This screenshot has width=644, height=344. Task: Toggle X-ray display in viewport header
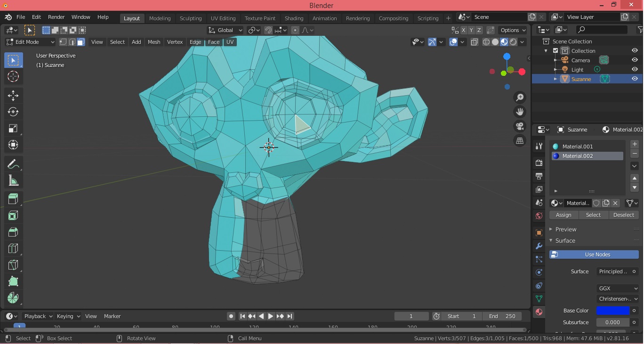[474, 42]
